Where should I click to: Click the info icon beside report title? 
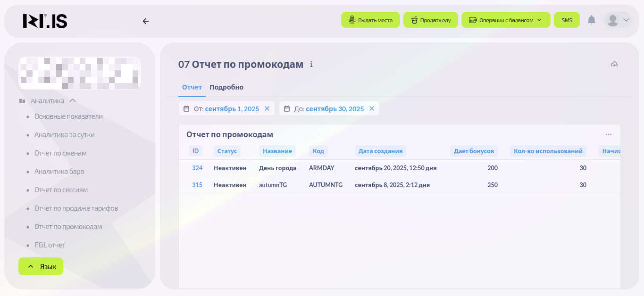tap(311, 65)
